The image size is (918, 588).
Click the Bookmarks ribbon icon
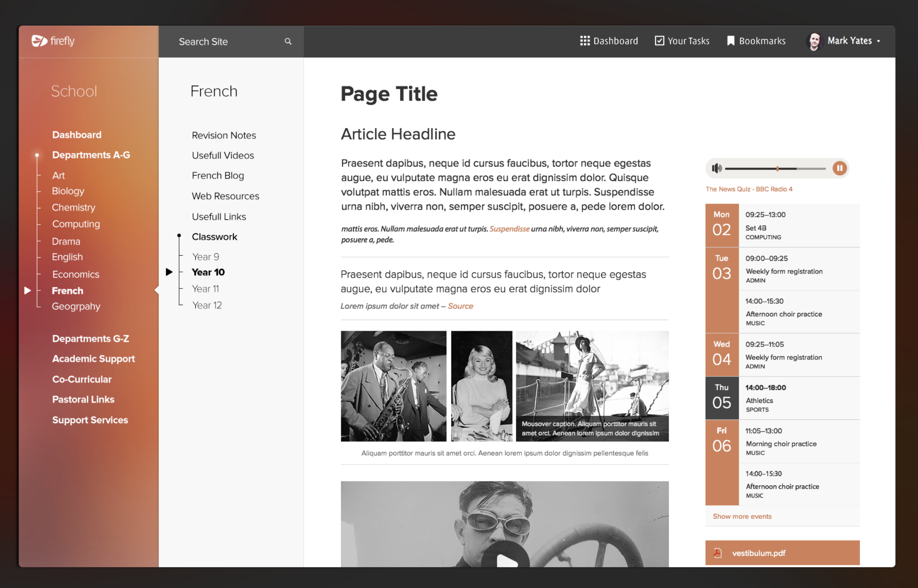click(731, 41)
